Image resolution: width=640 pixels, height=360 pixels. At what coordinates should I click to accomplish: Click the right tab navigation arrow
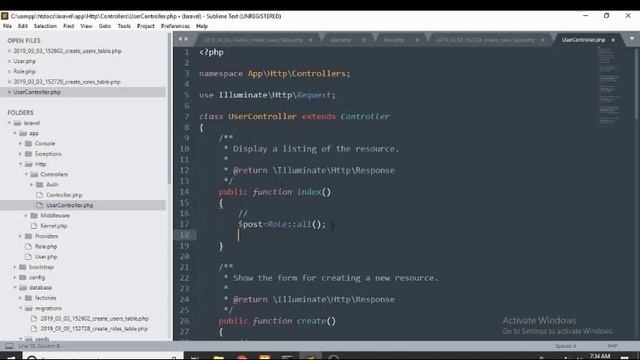pyautogui.click(x=187, y=39)
